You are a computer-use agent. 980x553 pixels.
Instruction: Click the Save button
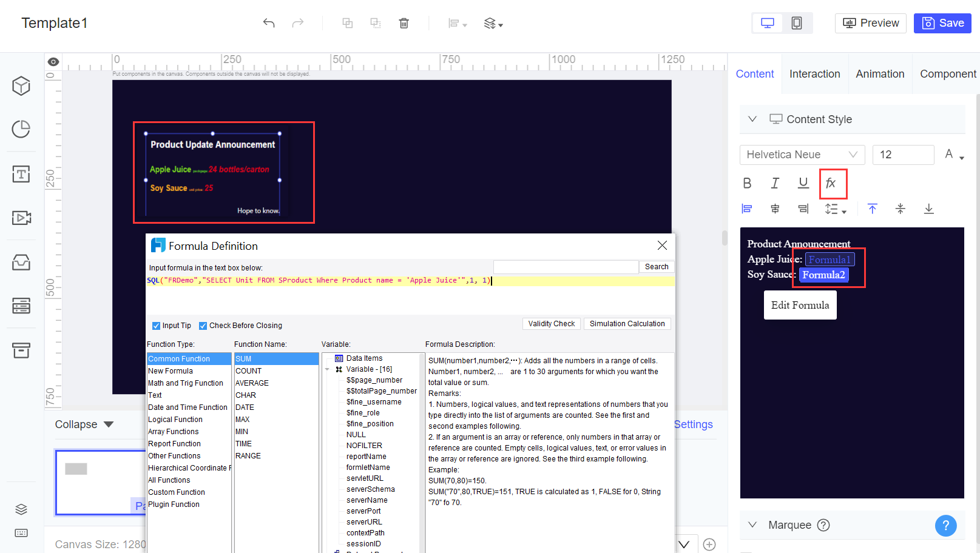(942, 22)
